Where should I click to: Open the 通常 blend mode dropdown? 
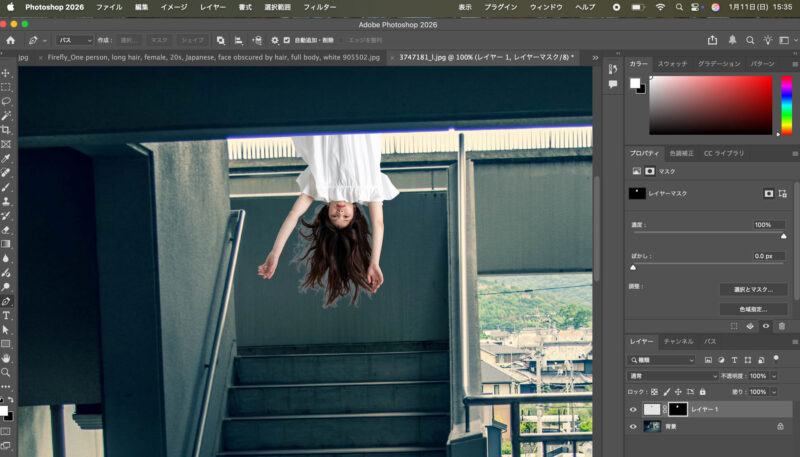tap(673, 375)
